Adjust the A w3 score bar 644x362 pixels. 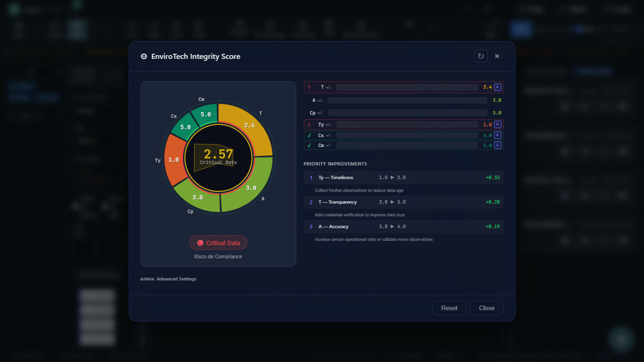pyautogui.click(x=408, y=100)
